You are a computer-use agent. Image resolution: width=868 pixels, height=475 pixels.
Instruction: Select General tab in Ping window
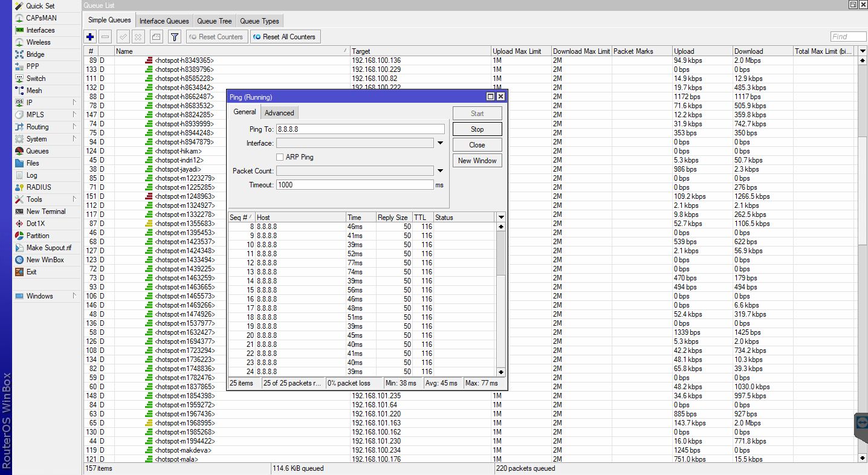[x=245, y=112]
